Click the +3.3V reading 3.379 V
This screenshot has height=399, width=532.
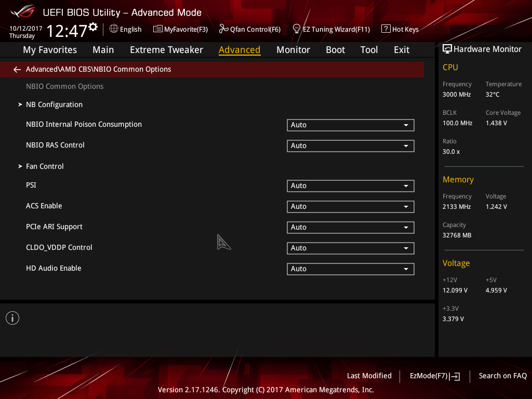(x=453, y=319)
